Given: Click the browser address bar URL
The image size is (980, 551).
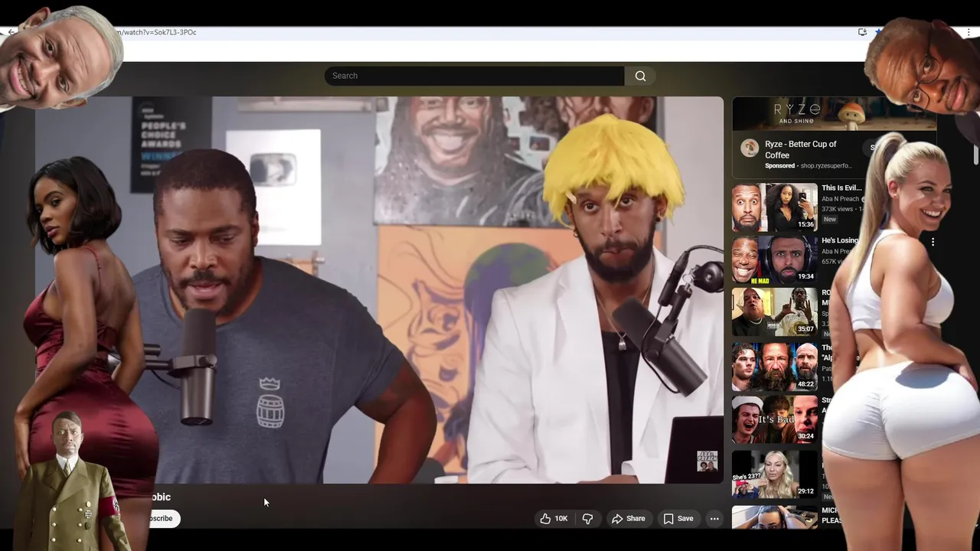Looking at the screenshot, I should [155, 32].
